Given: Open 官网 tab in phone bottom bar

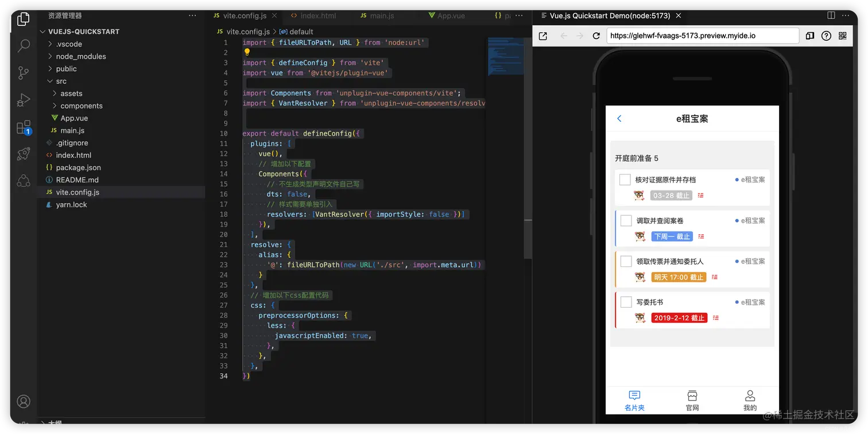Looking at the screenshot, I should coord(692,401).
